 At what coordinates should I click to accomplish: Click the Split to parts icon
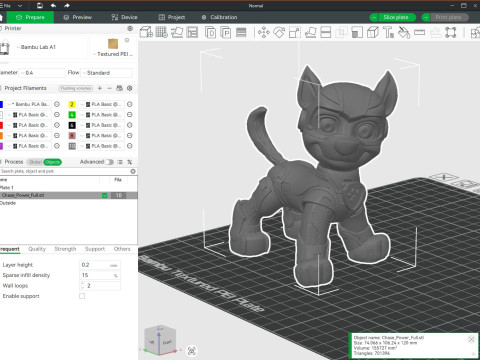tap(226, 33)
